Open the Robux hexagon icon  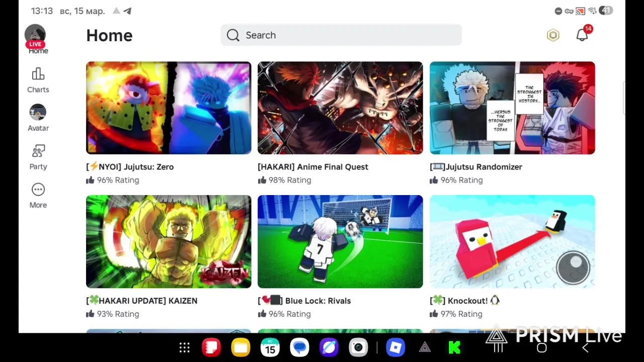[x=553, y=35]
